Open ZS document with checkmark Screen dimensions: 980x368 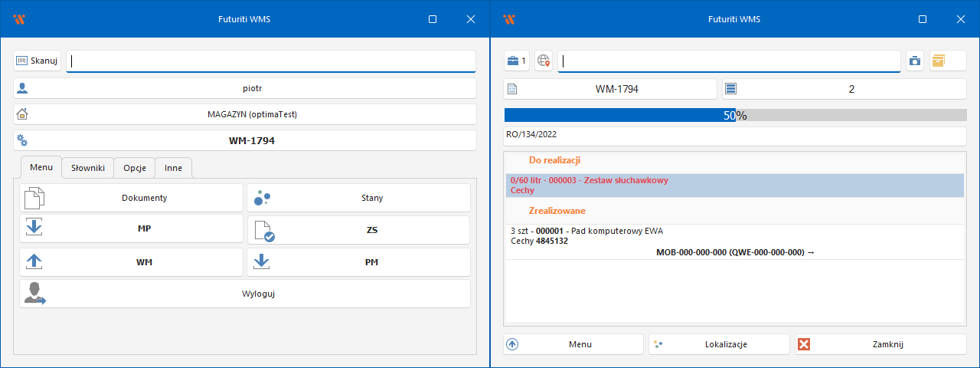click(x=358, y=230)
